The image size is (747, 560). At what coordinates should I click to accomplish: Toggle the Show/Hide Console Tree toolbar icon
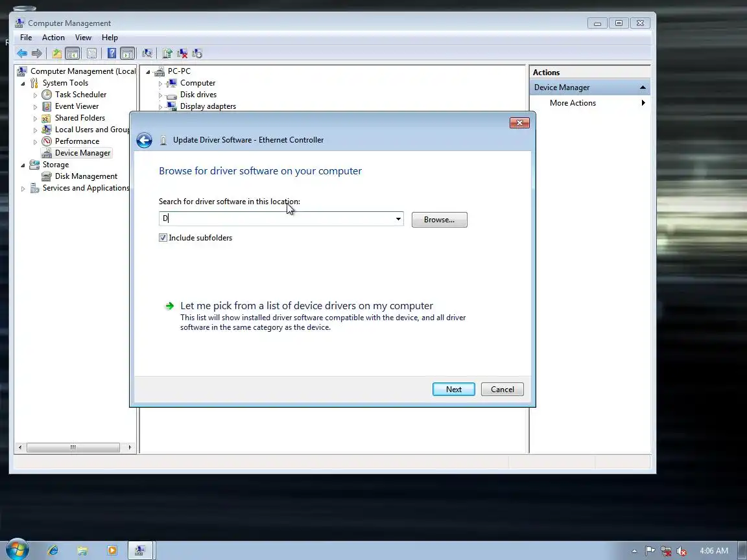(x=73, y=53)
